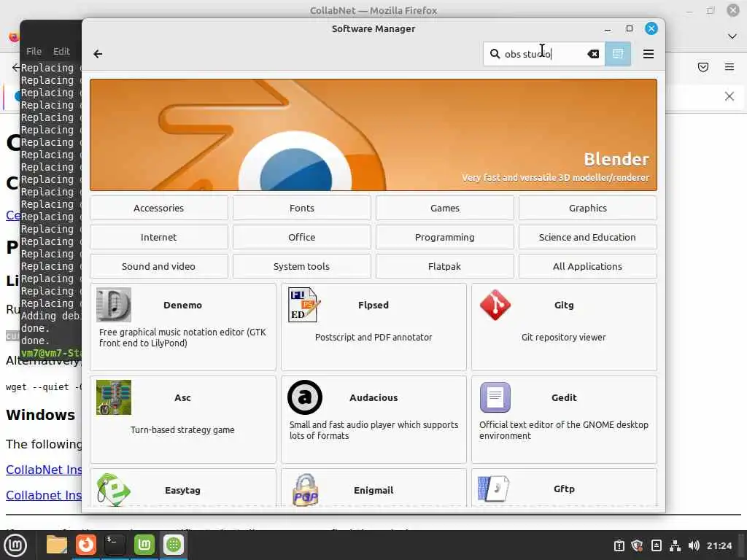Click the Enigmail padlock icon
747x560 pixels.
(x=305, y=489)
